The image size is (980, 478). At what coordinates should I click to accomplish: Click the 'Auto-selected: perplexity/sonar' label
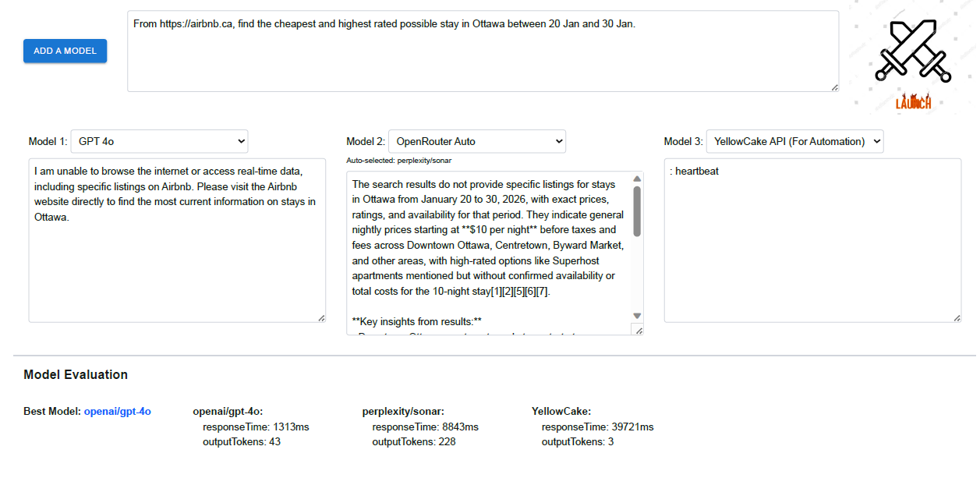(x=399, y=161)
